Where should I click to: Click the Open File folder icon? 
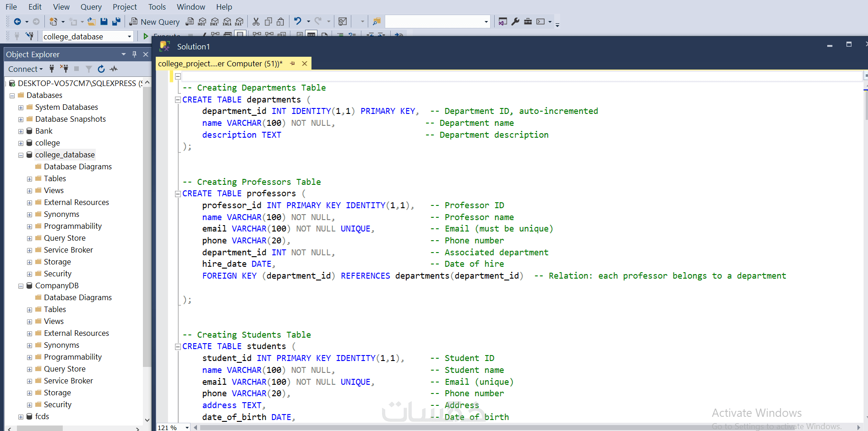pos(92,22)
